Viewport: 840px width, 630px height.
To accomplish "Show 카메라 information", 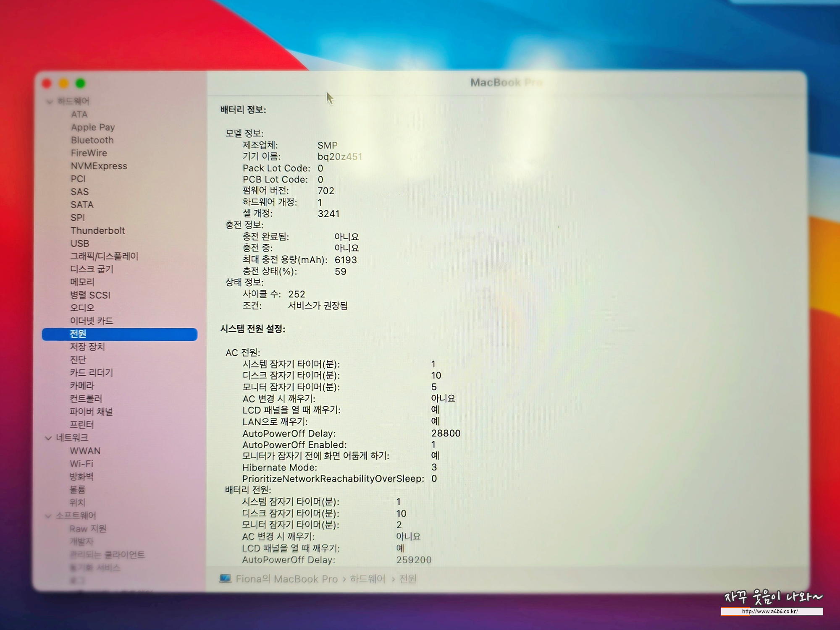I will [x=82, y=386].
